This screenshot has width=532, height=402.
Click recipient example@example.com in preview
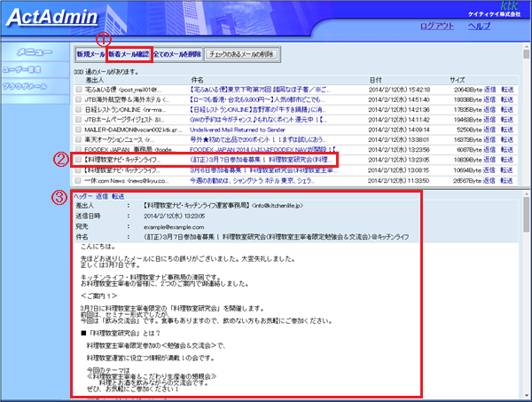pos(174,227)
